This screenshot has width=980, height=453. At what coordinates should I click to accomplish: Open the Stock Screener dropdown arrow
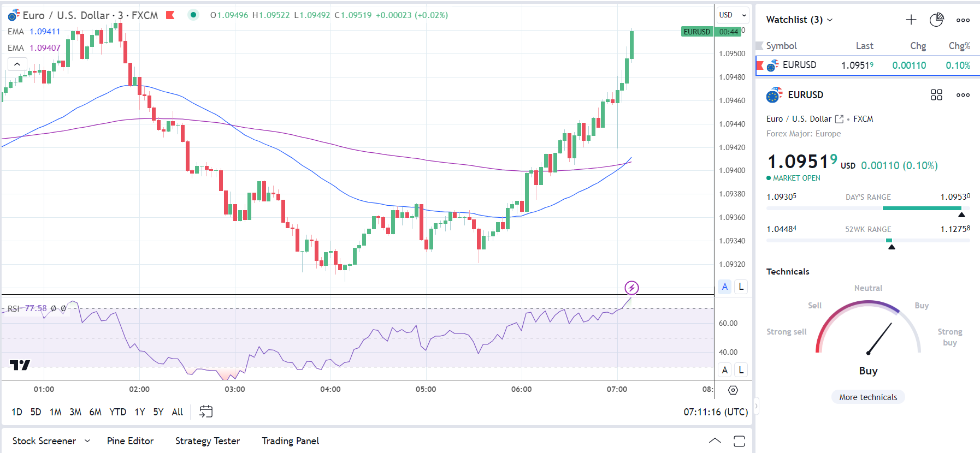[87, 441]
